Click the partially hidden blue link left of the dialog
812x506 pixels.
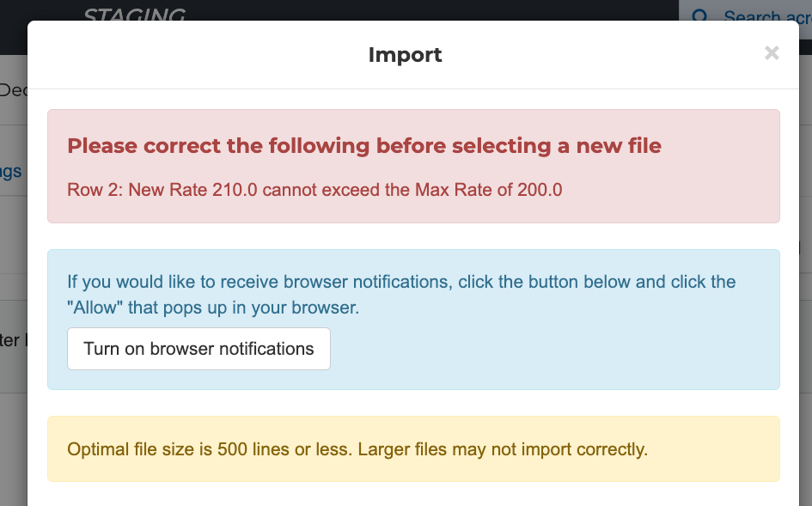11,172
